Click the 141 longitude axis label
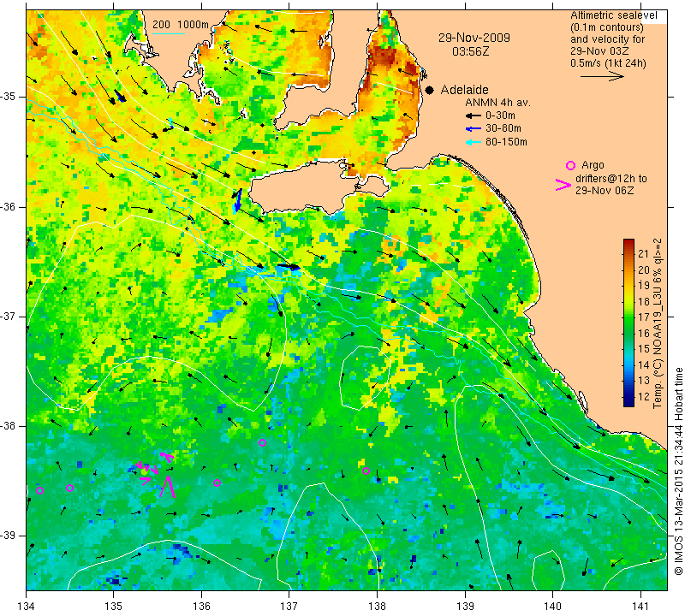Image resolution: width=685 pixels, height=616 pixels. [640, 606]
